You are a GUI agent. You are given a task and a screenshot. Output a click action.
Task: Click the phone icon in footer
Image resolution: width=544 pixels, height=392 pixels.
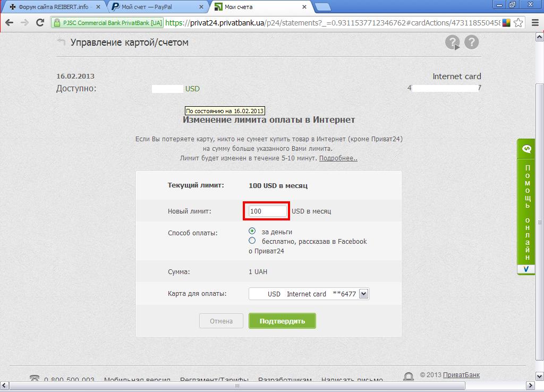[35, 378]
